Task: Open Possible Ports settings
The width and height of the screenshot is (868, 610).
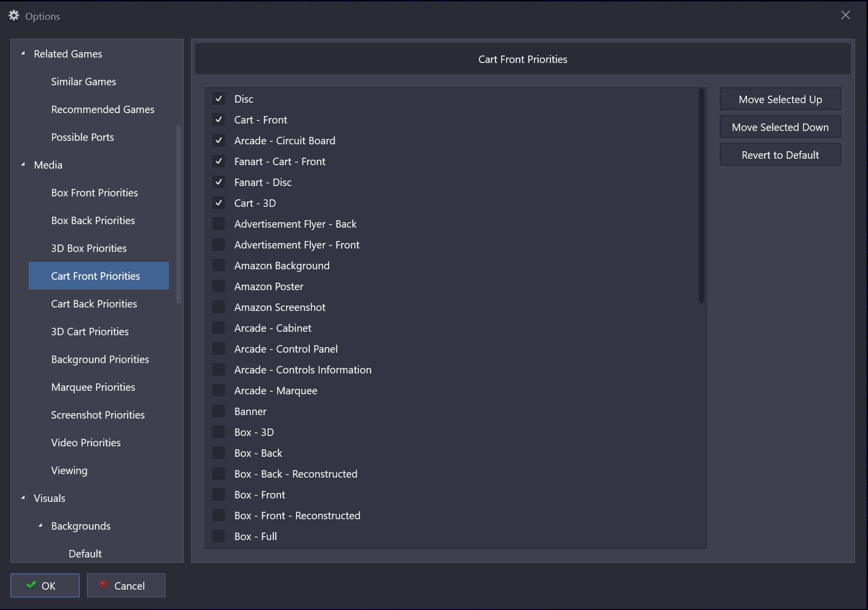Action: [x=82, y=137]
